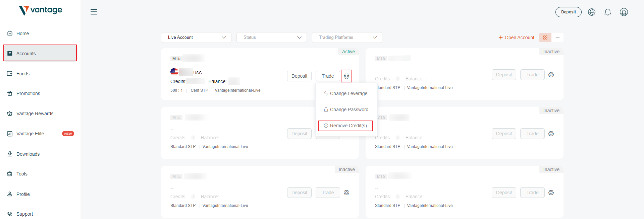
Task: Click the "500 : 1" leverage text
Action: click(x=176, y=90)
